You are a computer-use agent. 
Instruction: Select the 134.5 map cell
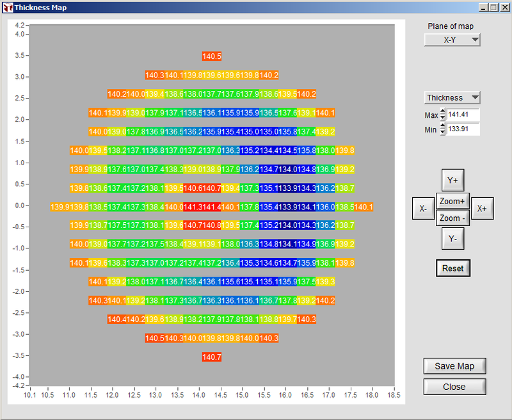[x=287, y=150]
